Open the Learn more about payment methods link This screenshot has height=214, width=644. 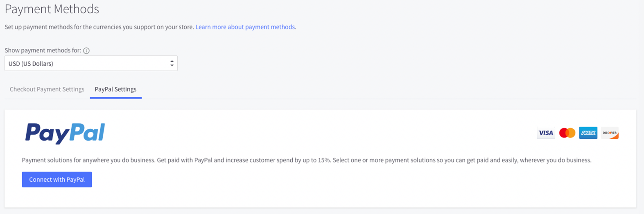pos(245,27)
